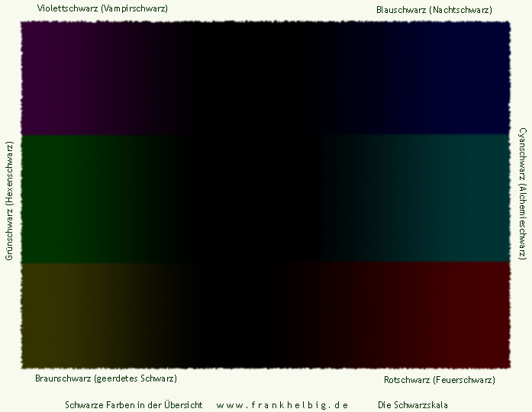The image size is (532, 412).
Task: Click the vertical 'Grünschwarz (Hexenschwarz)' label
Action: coord(9,201)
